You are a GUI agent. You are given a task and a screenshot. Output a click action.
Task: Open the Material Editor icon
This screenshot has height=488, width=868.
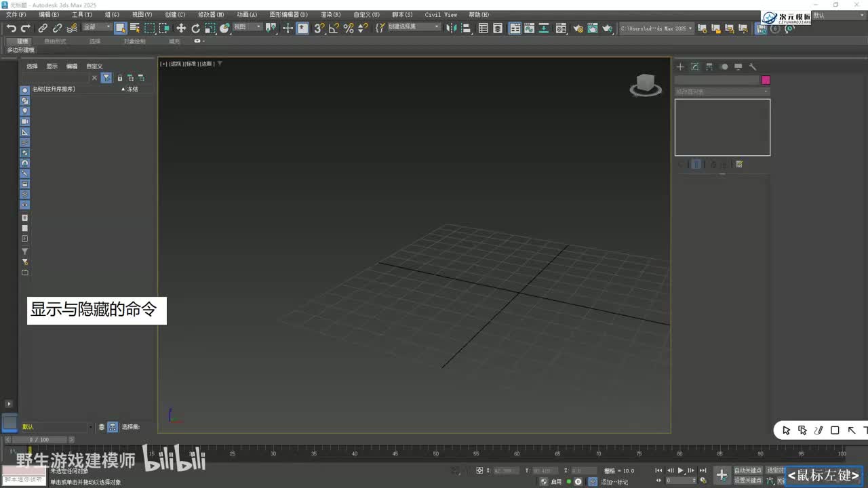561,28
